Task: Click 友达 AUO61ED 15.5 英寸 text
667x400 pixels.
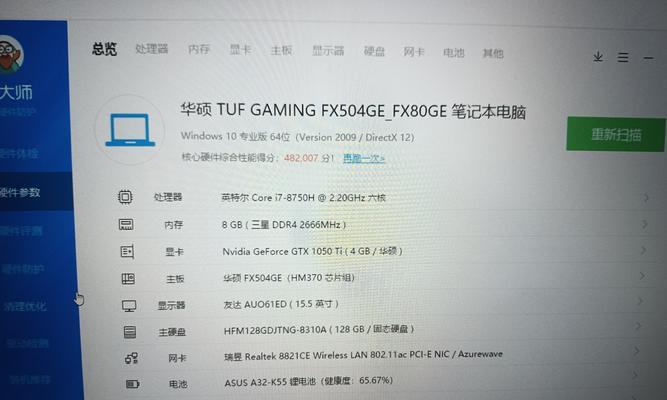Action: pos(281,304)
